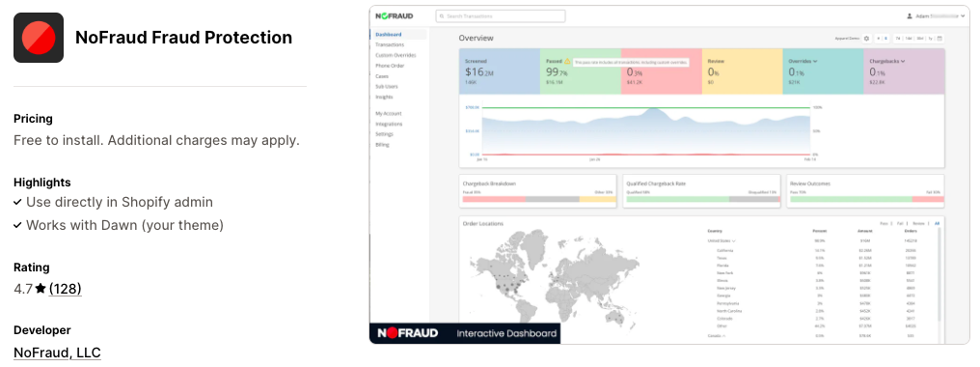Show All order locations
The width and height of the screenshot is (980, 367).
(x=937, y=224)
